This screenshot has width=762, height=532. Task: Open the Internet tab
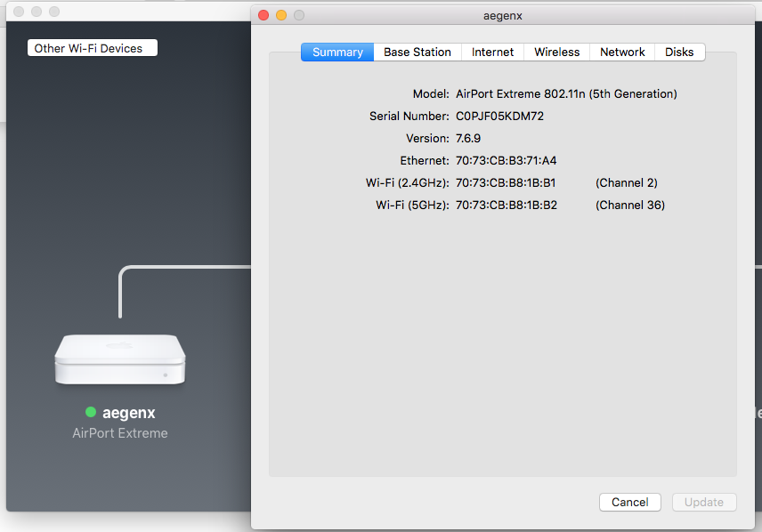click(x=492, y=52)
